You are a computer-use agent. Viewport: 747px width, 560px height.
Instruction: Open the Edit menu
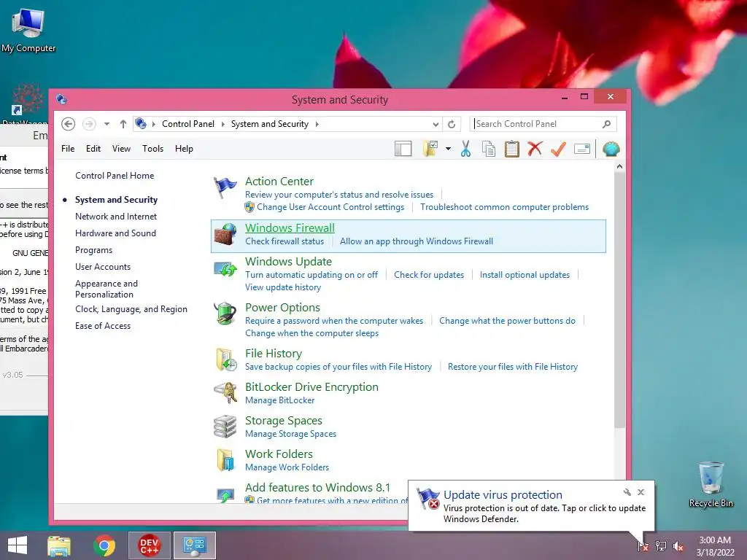(x=93, y=149)
